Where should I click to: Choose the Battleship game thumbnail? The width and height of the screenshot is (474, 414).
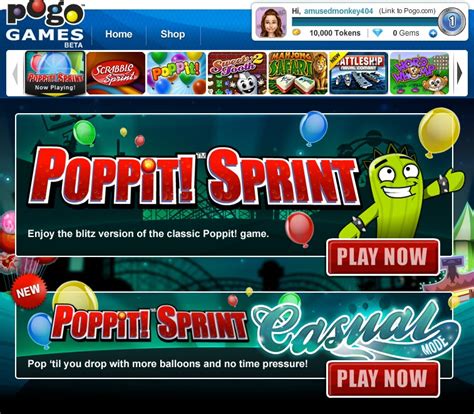[x=359, y=73]
